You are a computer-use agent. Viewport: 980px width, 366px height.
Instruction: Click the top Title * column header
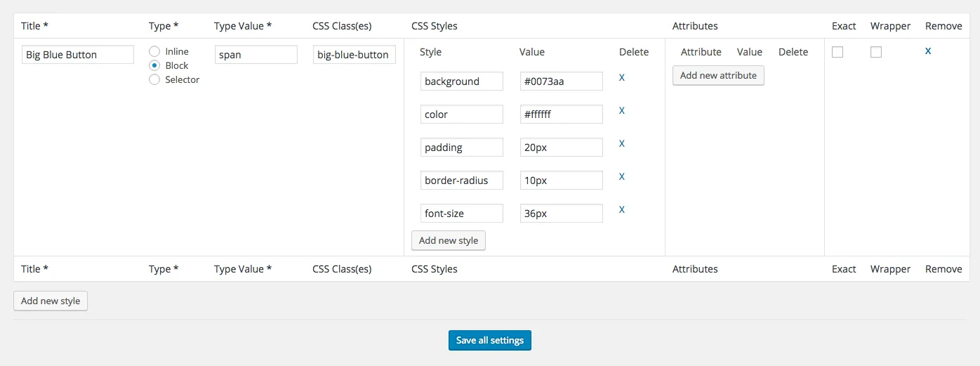click(35, 26)
